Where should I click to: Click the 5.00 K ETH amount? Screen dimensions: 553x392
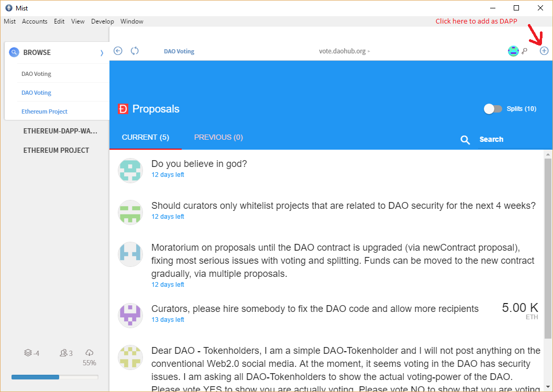click(520, 310)
